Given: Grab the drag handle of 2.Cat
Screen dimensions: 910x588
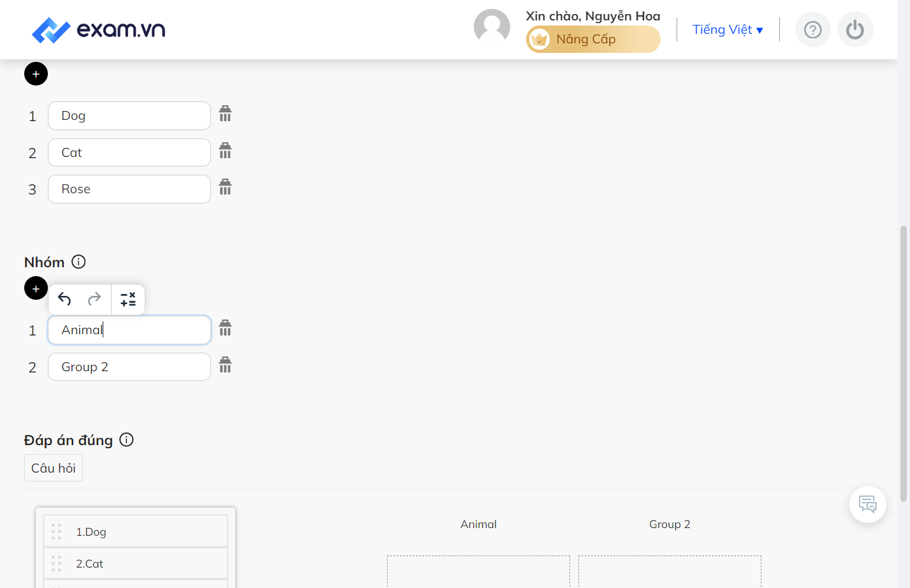Looking at the screenshot, I should click(56, 563).
